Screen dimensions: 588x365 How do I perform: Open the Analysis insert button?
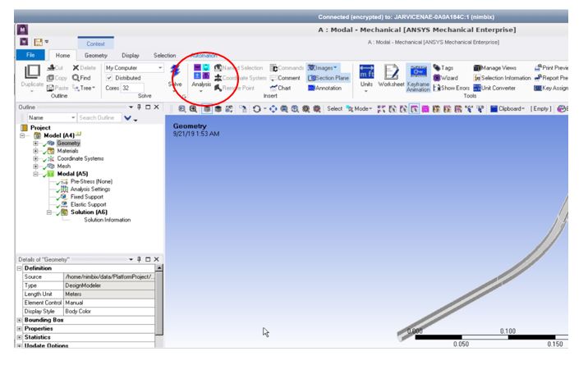201,78
